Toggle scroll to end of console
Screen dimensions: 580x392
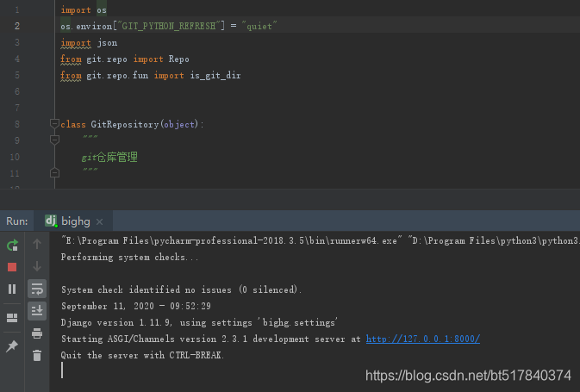(37, 311)
